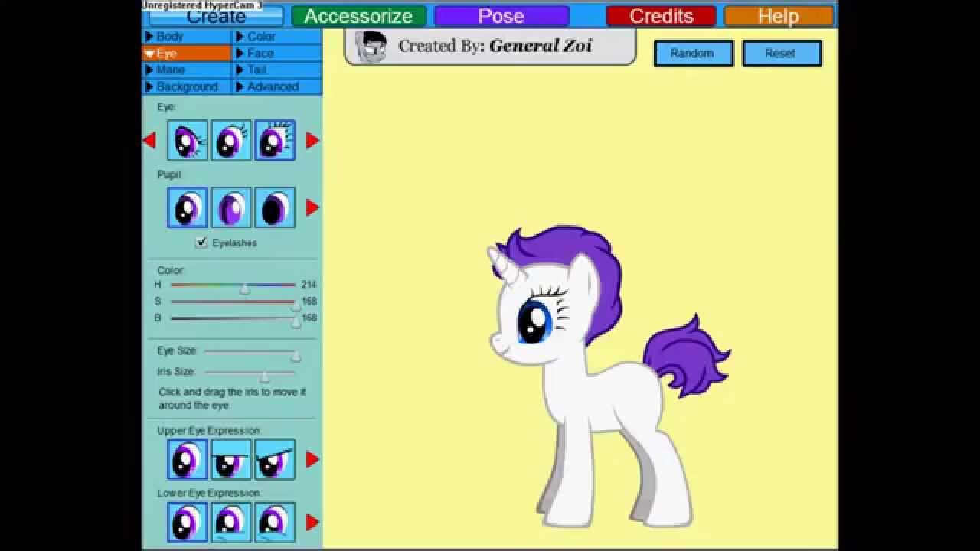Viewport: 980px width, 551px height.
Task: Open the Help tab
Action: point(778,16)
